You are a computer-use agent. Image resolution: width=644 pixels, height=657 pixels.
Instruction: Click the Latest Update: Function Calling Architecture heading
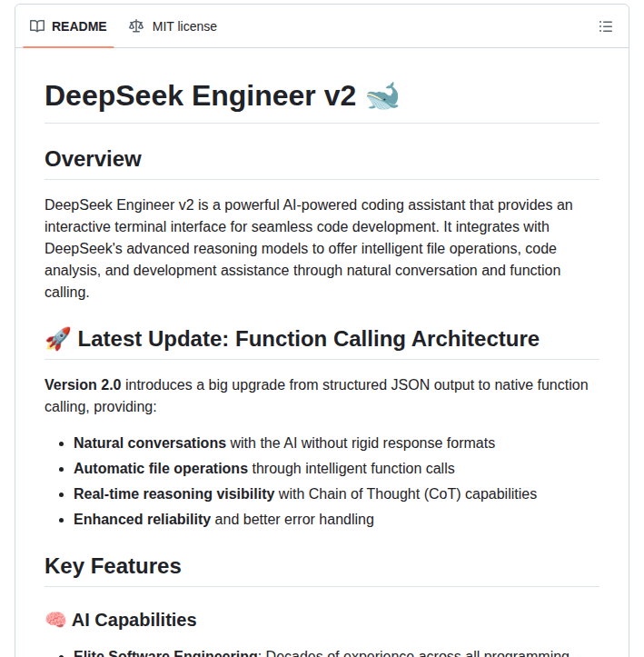292,339
